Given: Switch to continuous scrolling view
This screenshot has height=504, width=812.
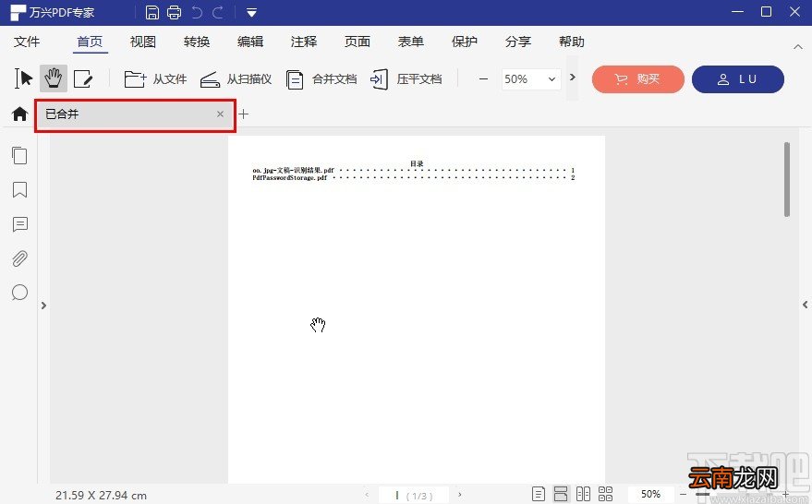Looking at the screenshot, I should [x=561, y=495].
